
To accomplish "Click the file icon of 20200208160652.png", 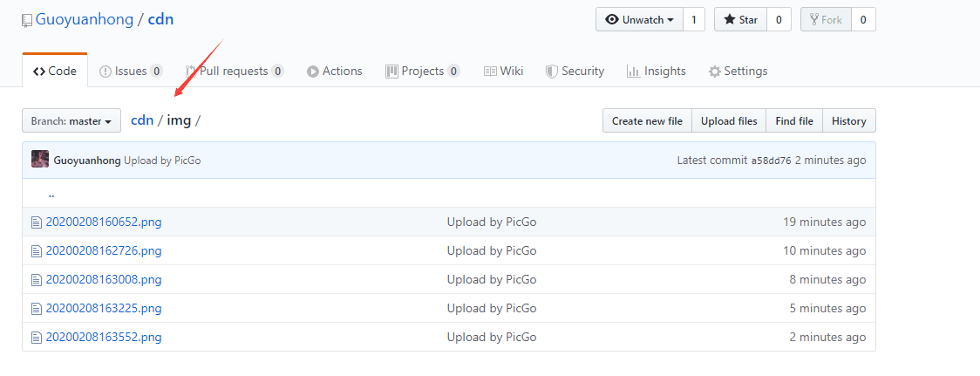I will 37,222.
